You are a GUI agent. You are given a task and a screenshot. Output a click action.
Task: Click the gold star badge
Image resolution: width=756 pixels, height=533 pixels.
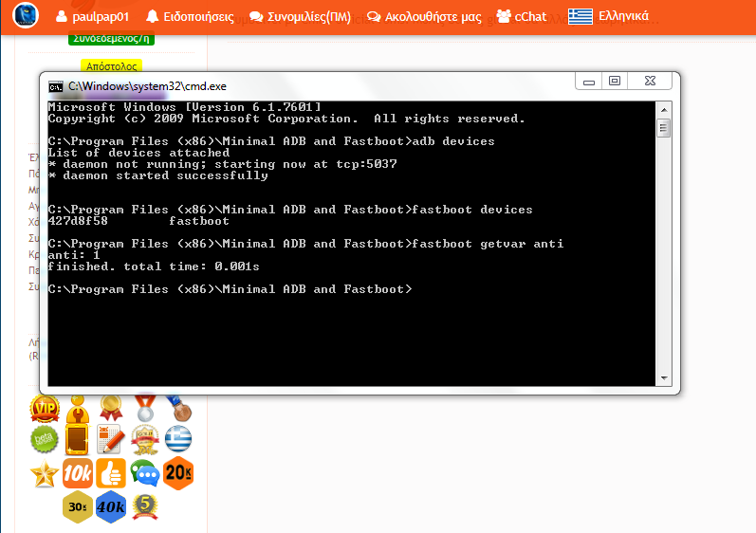coord(45,473)
